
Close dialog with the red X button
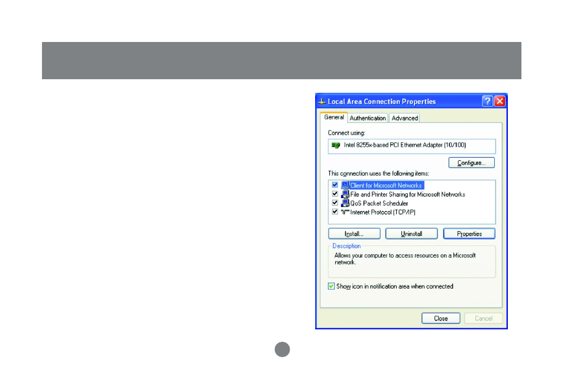pos(500,102)
